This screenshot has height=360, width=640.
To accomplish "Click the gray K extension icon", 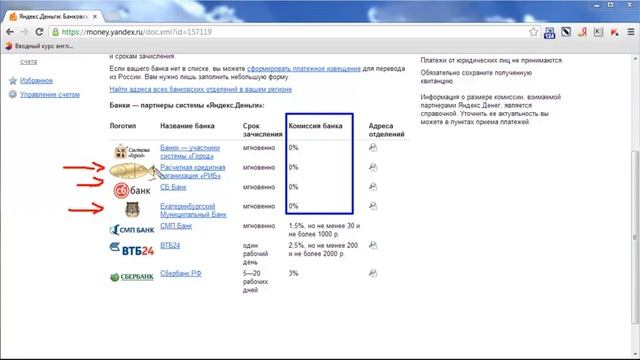I will [598, 32].
